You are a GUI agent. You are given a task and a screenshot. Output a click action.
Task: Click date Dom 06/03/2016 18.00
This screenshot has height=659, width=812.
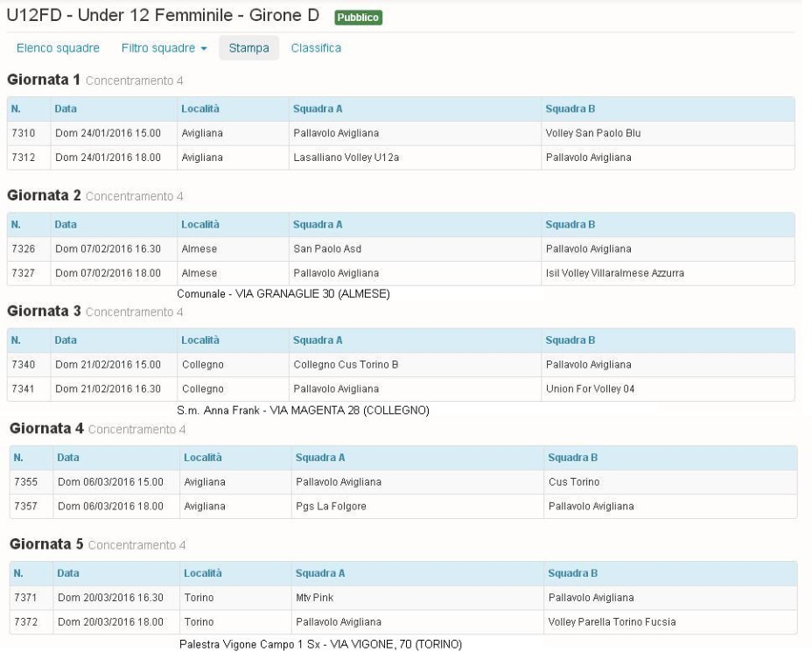[x=111, y=507]
